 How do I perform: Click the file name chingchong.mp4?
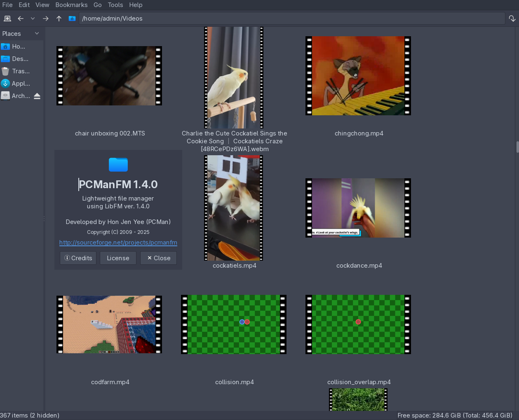coord(359,133)
